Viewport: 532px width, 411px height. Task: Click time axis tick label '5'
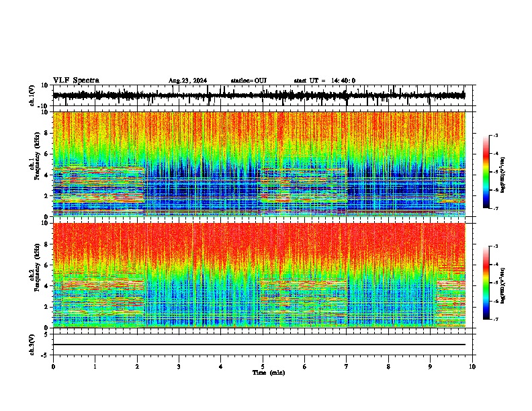pyautogui.click(x=263, y=367)
